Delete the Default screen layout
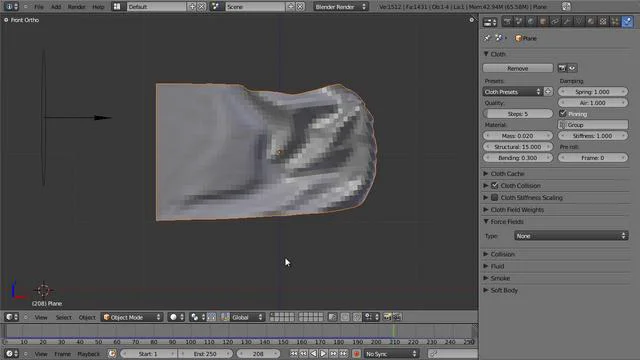 pos(201,7)
